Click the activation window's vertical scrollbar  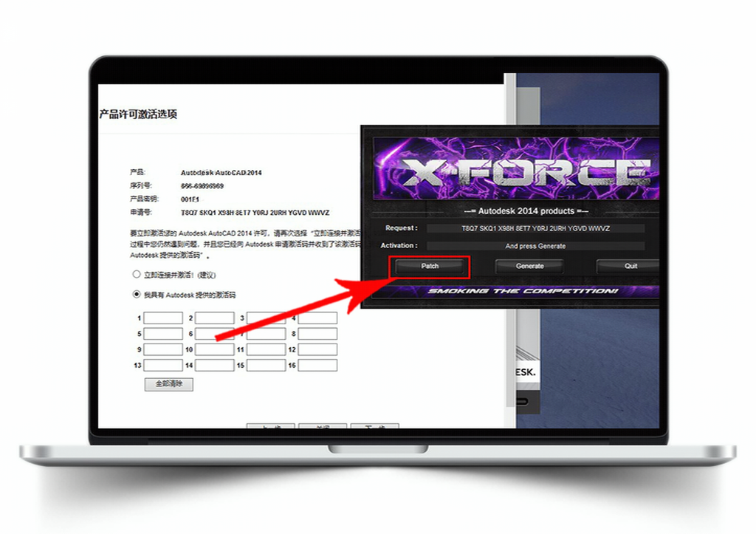[510, 242]
